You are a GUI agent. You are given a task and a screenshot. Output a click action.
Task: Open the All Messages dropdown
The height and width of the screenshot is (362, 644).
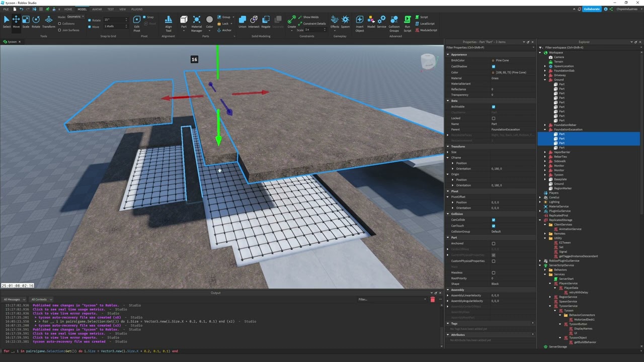(x=15, y=299)
